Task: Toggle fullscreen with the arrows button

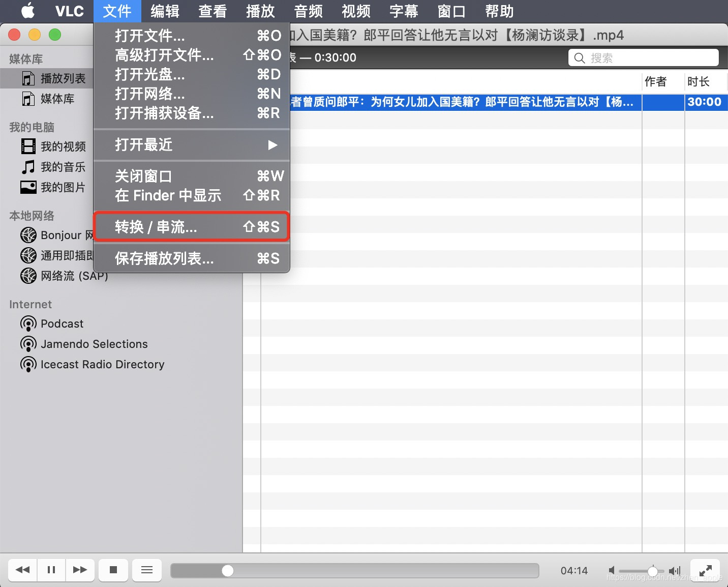Action: pos(705,570)
